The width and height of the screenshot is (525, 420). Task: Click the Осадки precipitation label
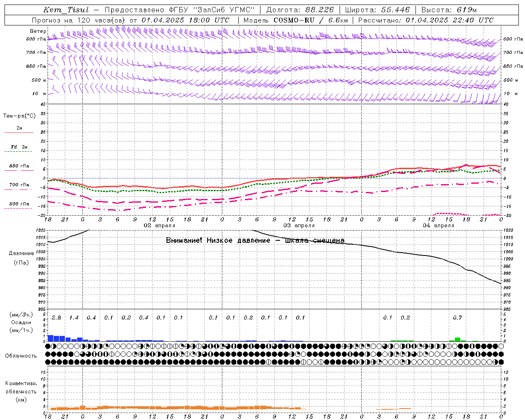point(21,322)
